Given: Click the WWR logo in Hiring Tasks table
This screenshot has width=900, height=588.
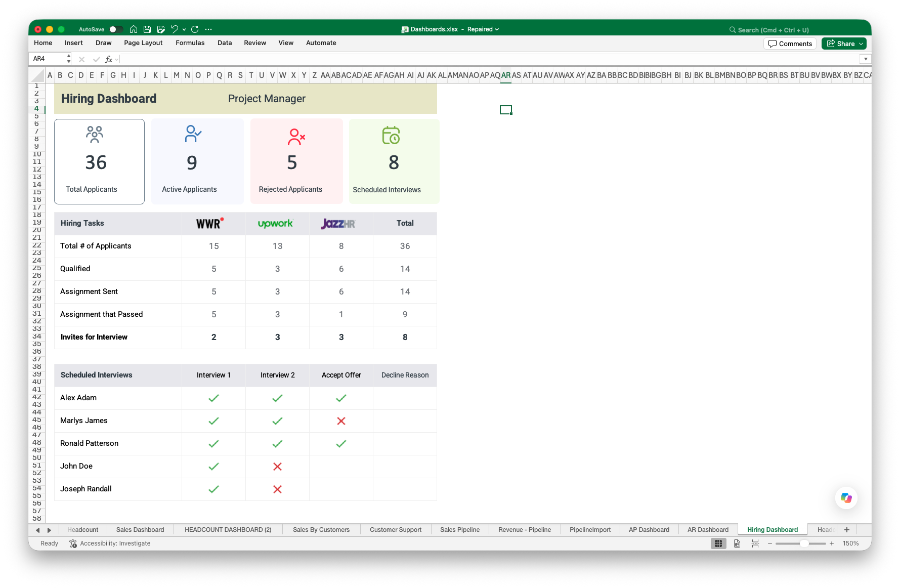Looking at the screenshot, I should tap(210, 223).
